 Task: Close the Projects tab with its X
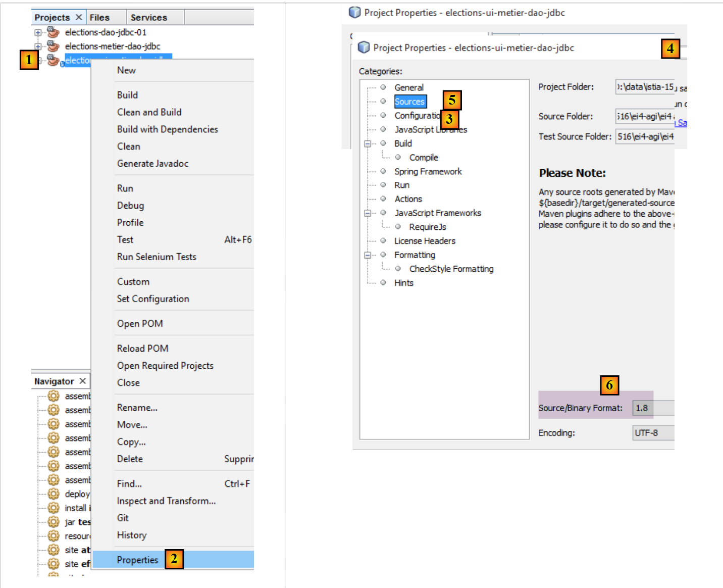[79, 17]
